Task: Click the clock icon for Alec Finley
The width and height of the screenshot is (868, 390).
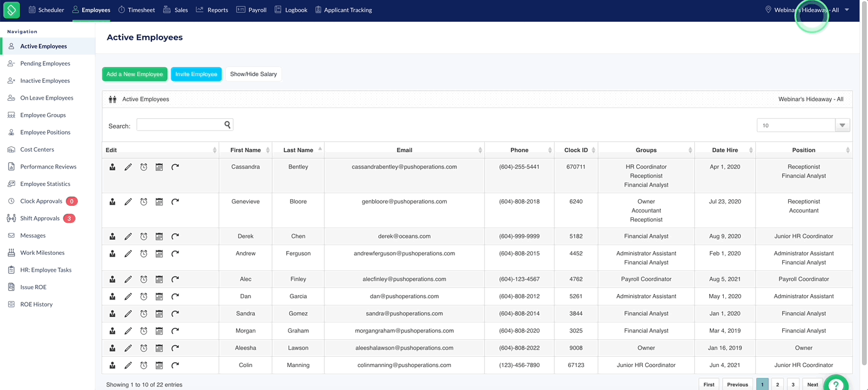Action: coord(144,280)
